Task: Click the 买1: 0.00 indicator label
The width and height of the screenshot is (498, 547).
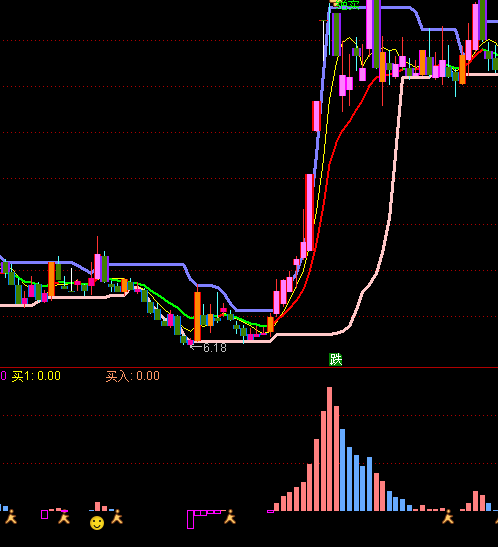Action: 36,376
